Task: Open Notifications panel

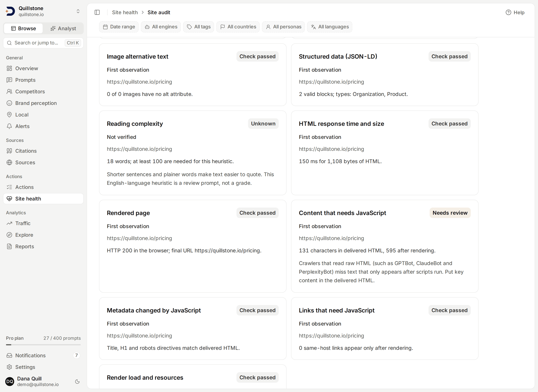Action: point(44,355)
